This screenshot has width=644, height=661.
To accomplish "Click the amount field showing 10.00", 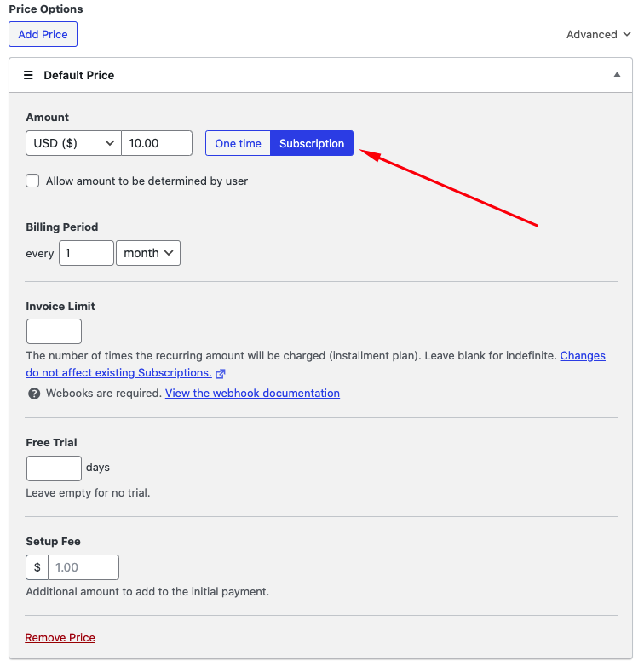I will coord(157,143).
